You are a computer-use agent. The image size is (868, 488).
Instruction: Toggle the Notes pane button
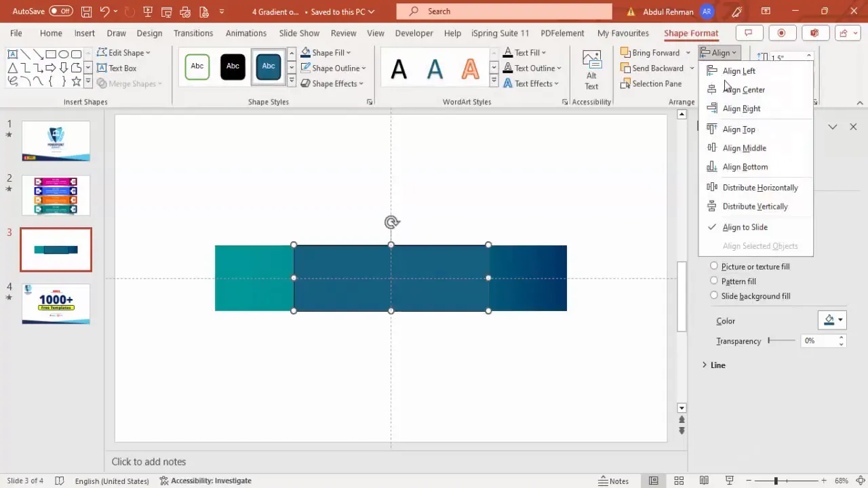(613, 481)
